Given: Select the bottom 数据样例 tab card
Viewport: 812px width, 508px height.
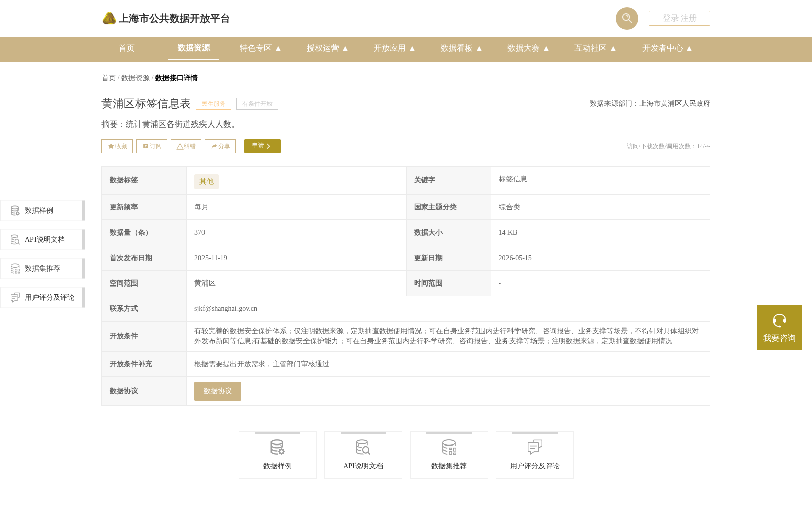Looking at the screenshot, I should [x=278, y=455].
